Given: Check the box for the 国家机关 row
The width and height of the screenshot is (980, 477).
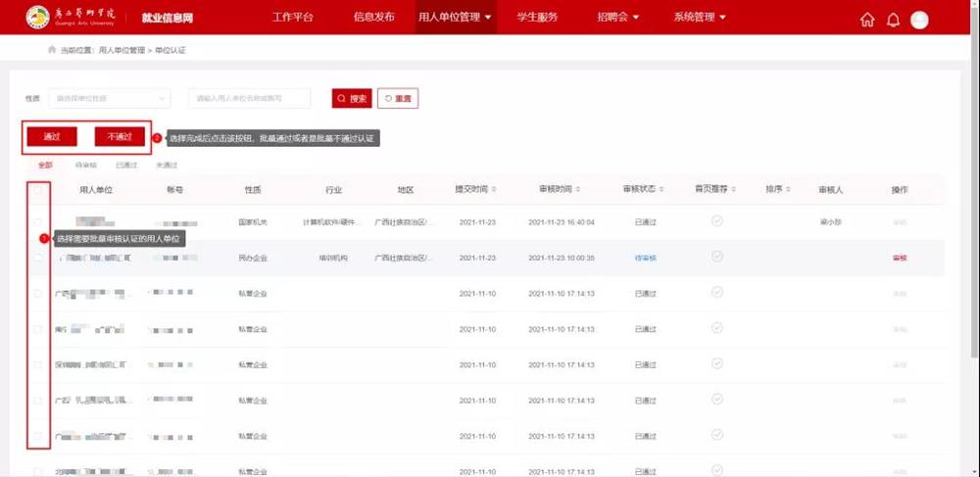Looking at the screenshot, I should (x=38, y=222).
